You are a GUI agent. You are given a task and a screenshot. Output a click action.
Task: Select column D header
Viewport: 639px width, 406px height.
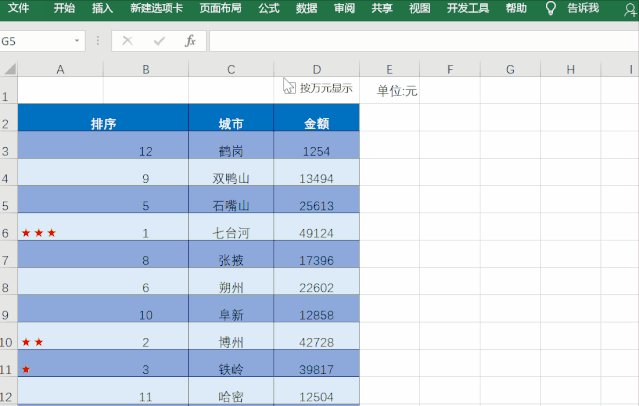coord(317,69)
